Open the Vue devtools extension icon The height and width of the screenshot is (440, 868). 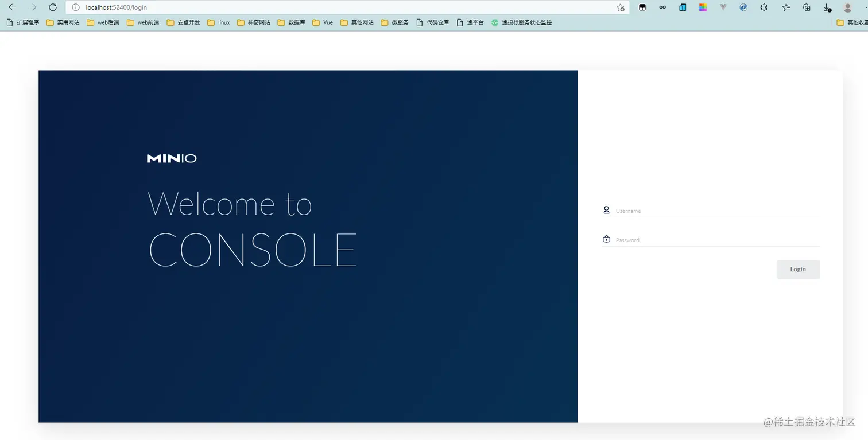pyautogui.click(x=723, y=7)
